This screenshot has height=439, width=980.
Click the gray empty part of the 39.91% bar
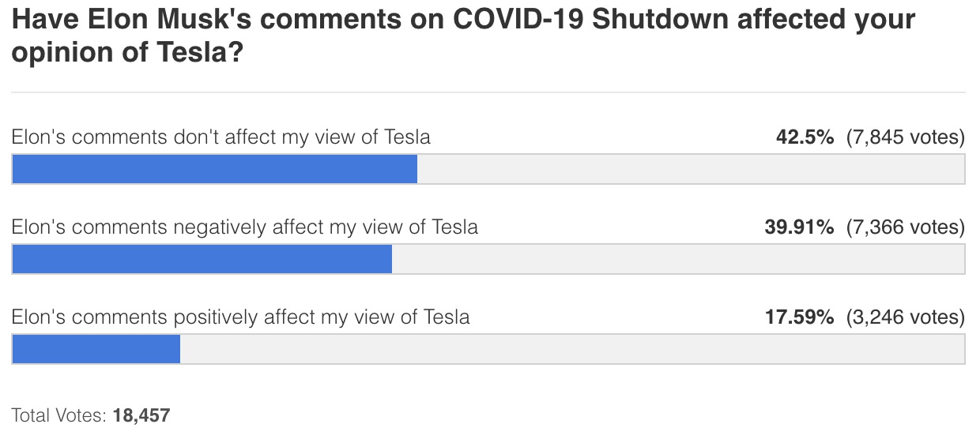coord(678,259)
